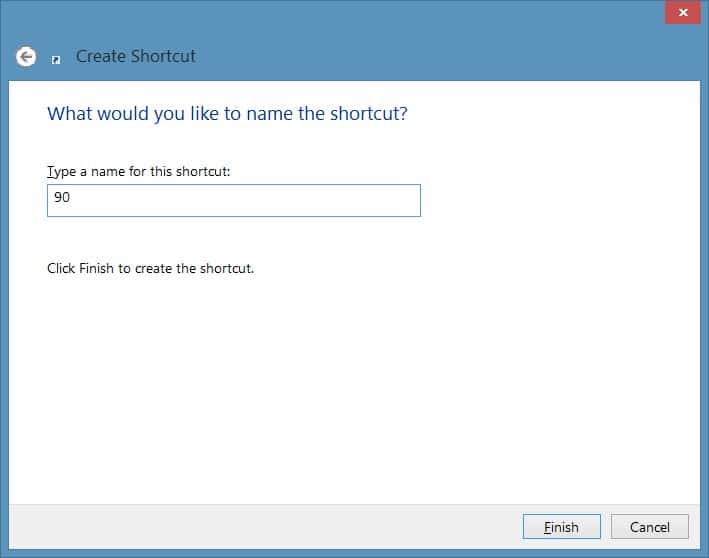Click the word 'shortcut?' in the heading
The height and width of the screenshot is (558, 709).
pyautogui.click(x=369, y=113)
